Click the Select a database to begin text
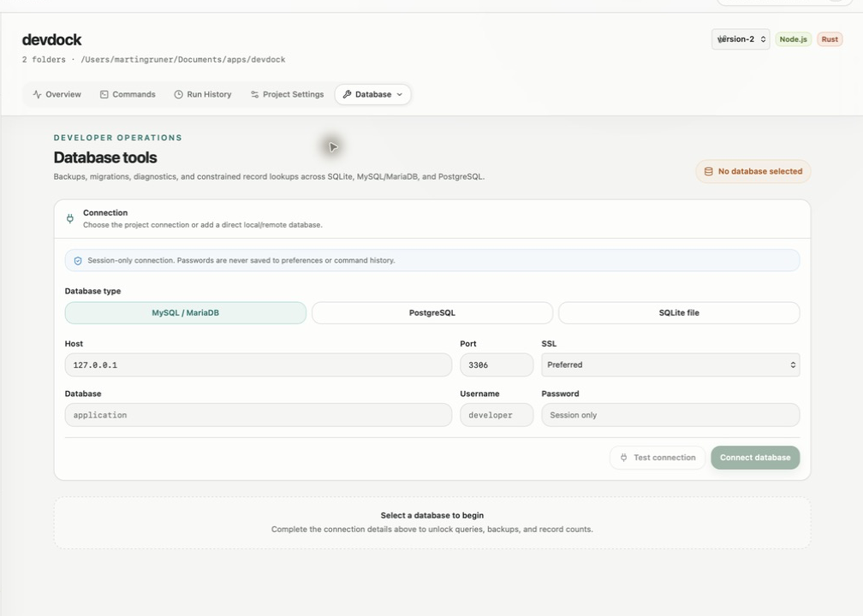Screen dimensions: 863x616 pyautogui.click(x=432, y=515)
